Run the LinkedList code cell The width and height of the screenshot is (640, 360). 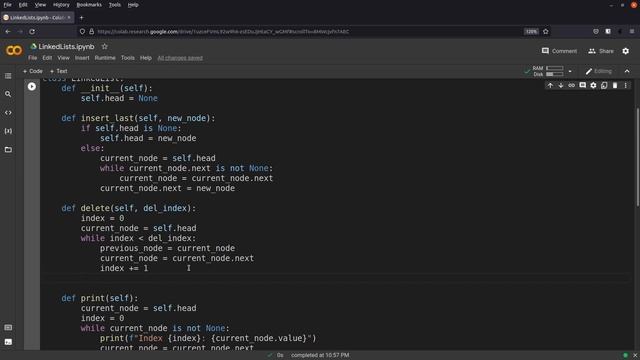coord(32,87)
